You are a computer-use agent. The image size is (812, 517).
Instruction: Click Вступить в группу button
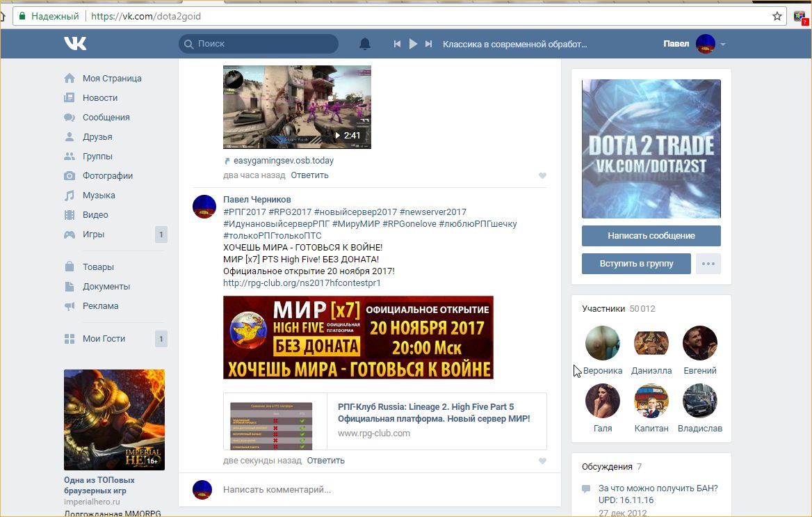coord(636,264)
